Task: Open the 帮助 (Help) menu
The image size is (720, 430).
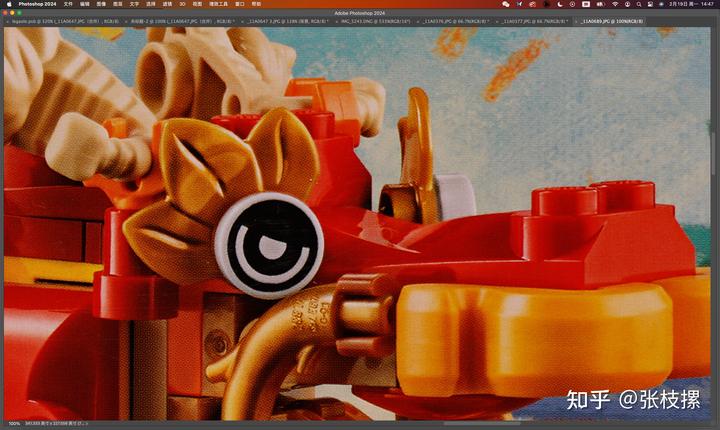Action: 256,4
